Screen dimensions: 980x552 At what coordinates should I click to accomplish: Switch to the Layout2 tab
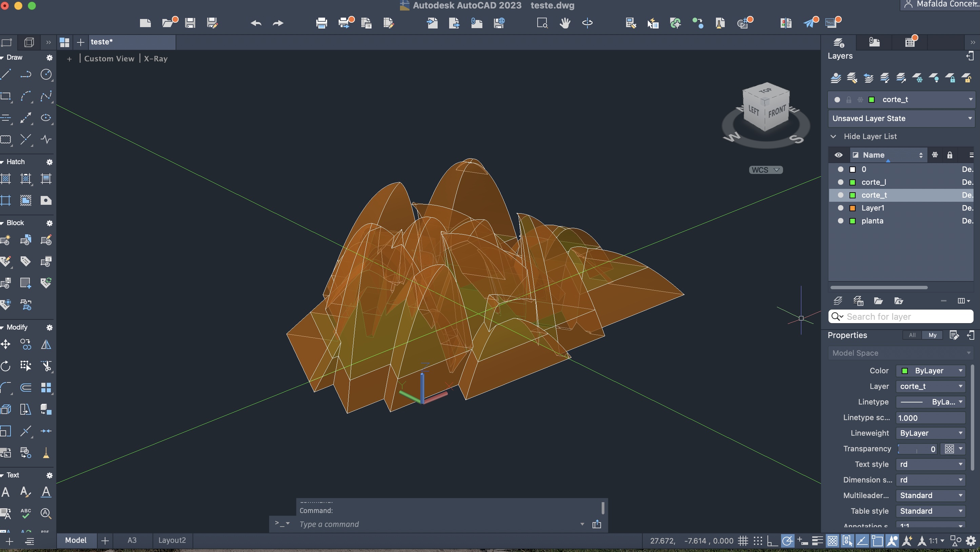(172, 540)
